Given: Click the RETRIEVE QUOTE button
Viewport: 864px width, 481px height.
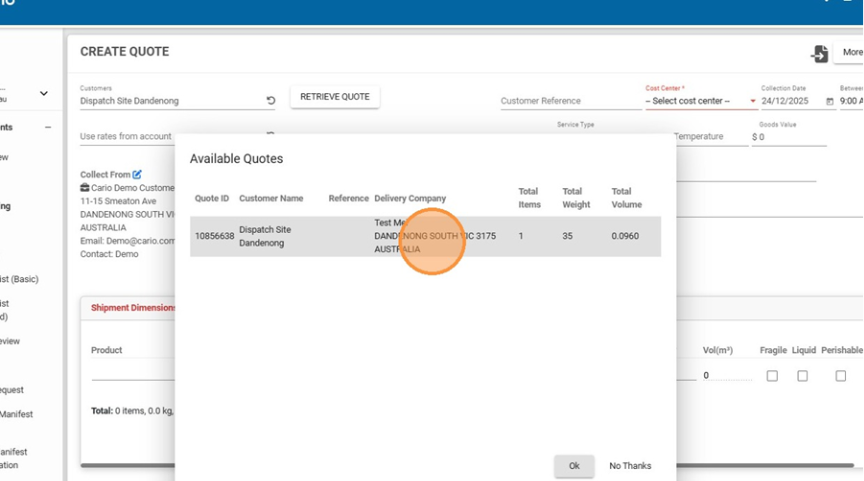Looking at the screenshot, I should (334, 97).
